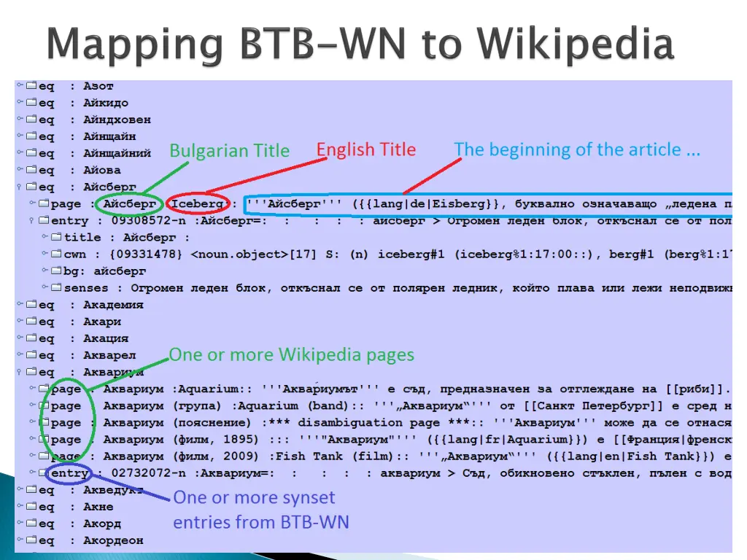The height and width of the screenshot is (560, 747).
Task: Collapse the expanded eq : Айсберг node handle
Action: [20, 187]
